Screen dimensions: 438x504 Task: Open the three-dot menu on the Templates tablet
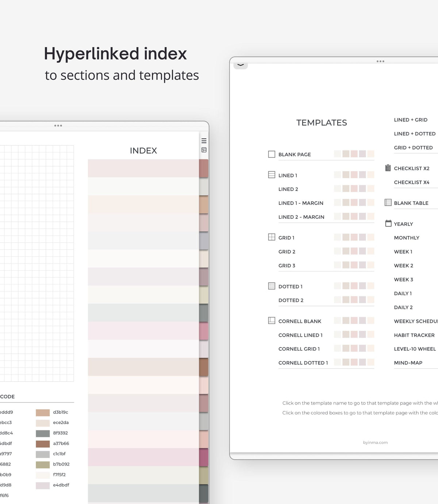point(380,61)
